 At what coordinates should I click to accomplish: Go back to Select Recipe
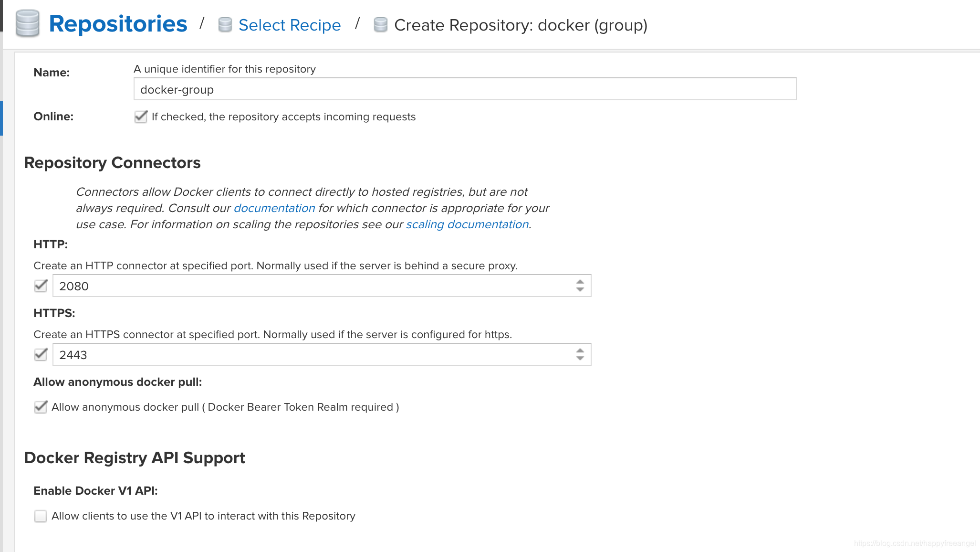point(290,25)
